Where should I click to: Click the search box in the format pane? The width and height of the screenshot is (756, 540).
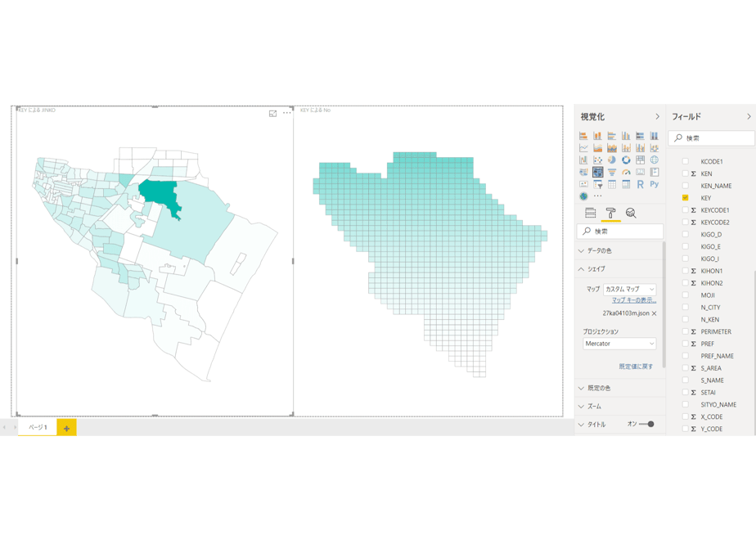[x=619, y=232]
